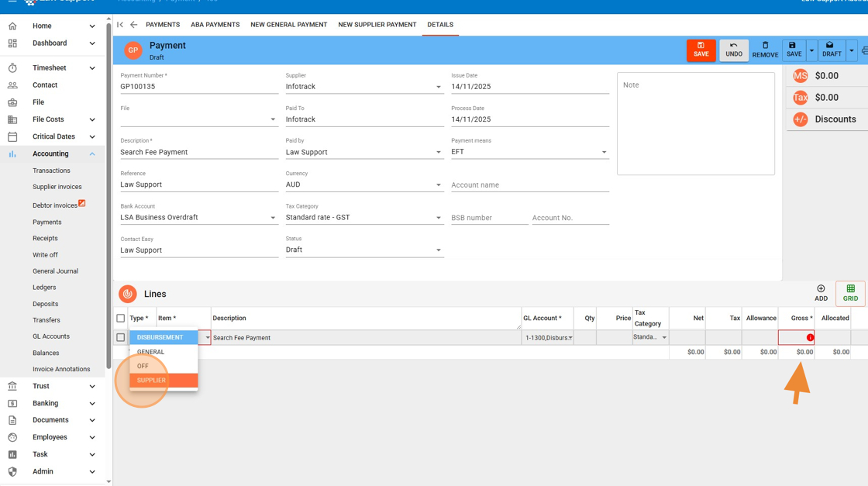Switch to the ABA PAYMENTS tab
The width and height of the screenshot is (868, 486).
click(215, 24)
